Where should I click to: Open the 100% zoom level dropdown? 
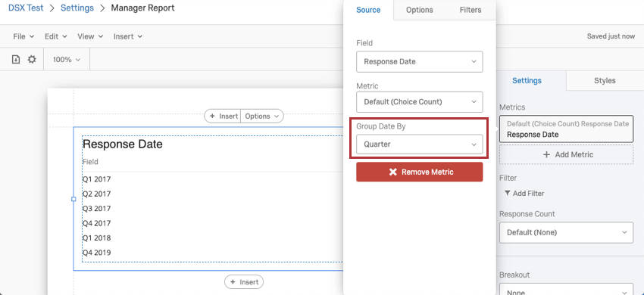click(66, 60)
